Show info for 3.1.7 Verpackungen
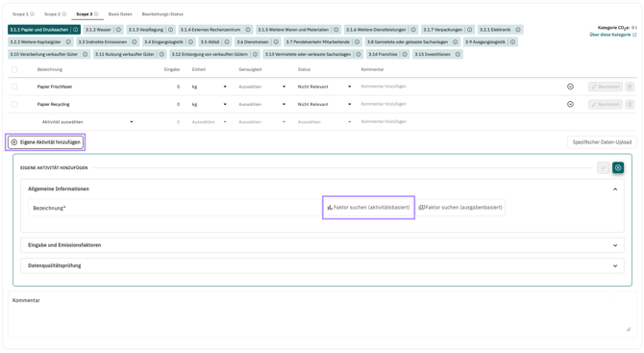This screenshot has width=644, height=353. pyautogui.click(x=469, y=30)
